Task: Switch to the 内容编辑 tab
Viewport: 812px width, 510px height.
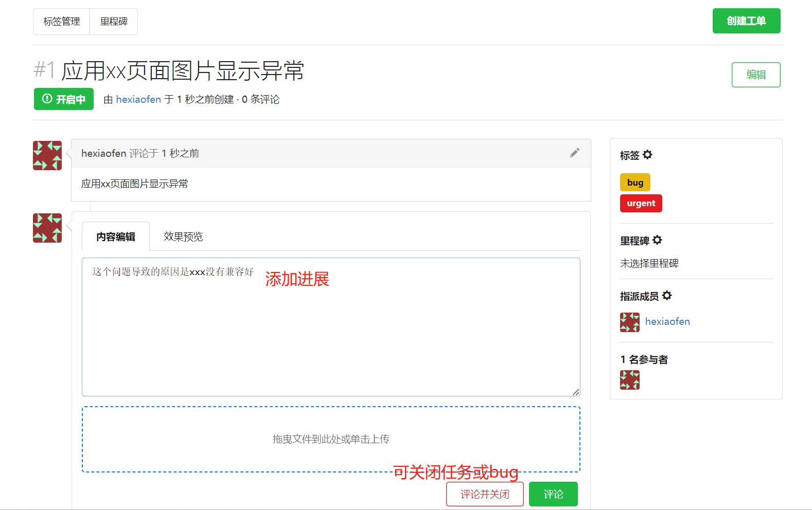Action: [x=116, y=236]
